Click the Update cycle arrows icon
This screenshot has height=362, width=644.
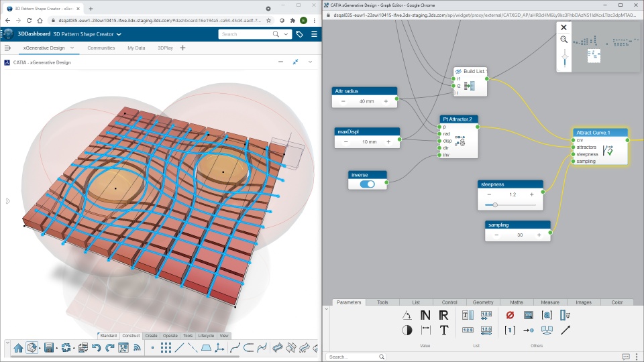(x=66, y=348)
